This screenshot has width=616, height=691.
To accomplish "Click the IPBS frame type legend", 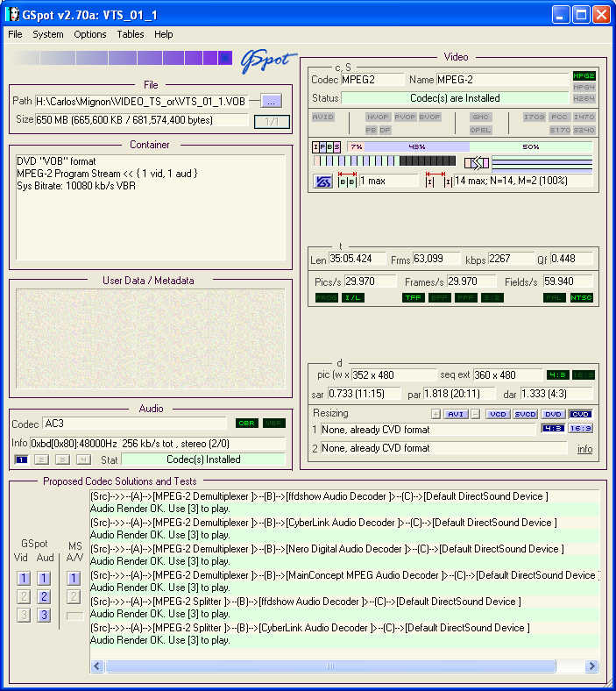I will pos(326,146).
